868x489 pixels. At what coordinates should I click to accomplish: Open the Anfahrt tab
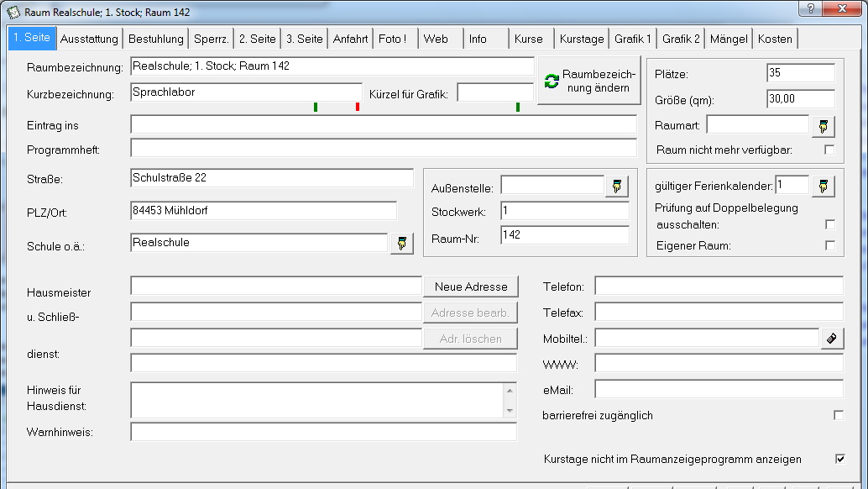[x=350, y=39]
